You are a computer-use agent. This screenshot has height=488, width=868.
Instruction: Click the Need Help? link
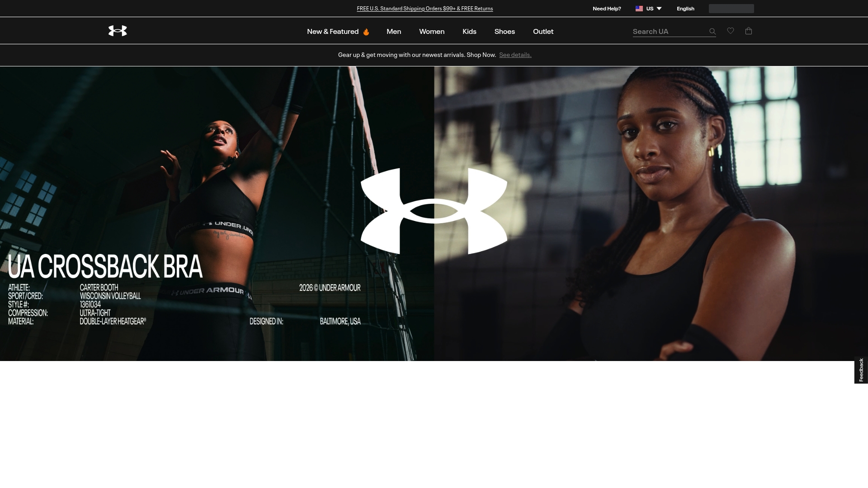(x=607, y=9)
